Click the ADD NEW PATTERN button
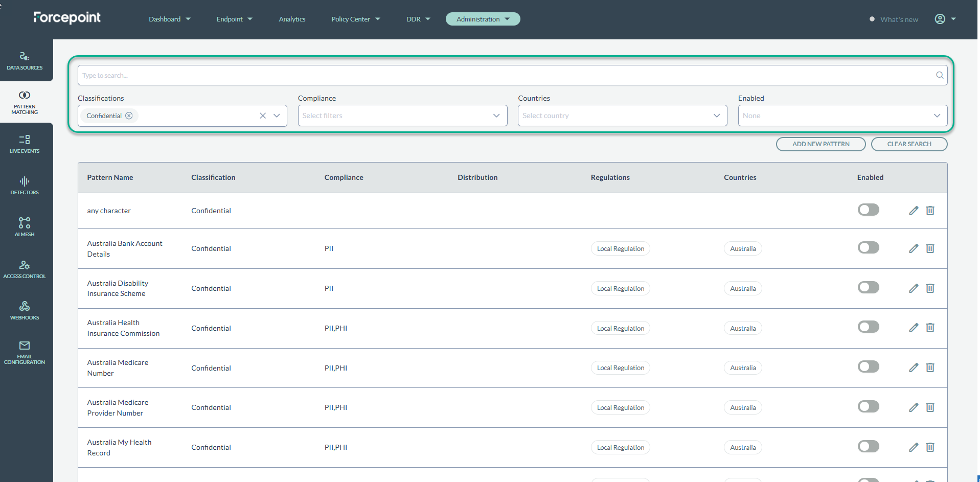The width and height of the screenshot is (980, 482). [x=821, y=144]
